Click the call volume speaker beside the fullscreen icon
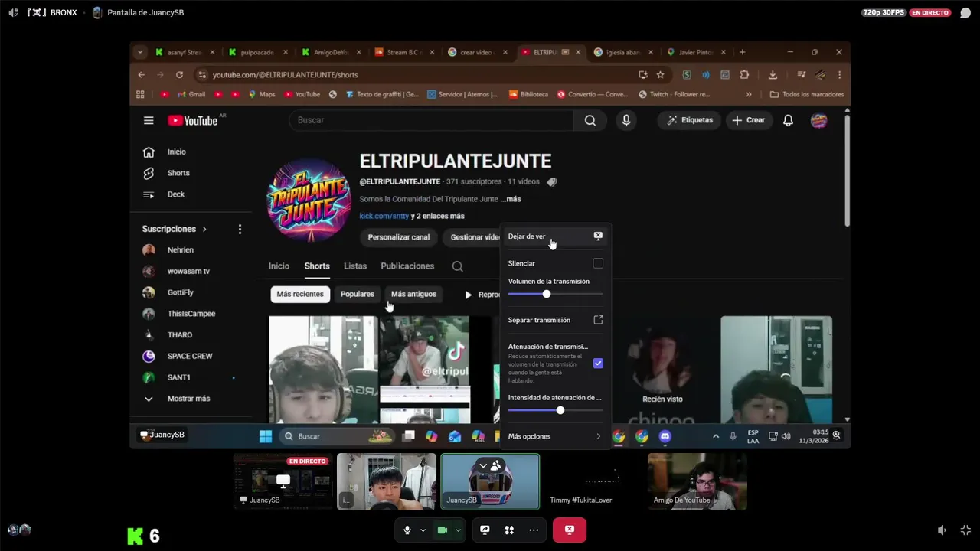Screen dimensions: 980x551 (x=942, y=530)
